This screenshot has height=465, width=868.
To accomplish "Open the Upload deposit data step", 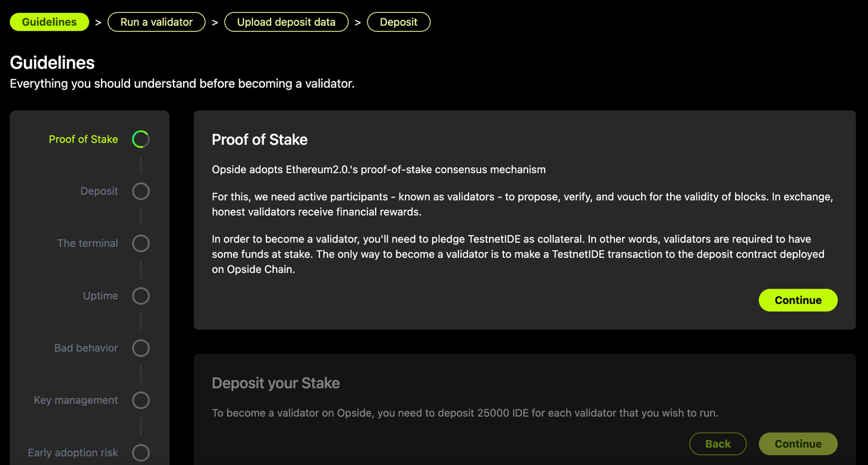I will point(286,22).
